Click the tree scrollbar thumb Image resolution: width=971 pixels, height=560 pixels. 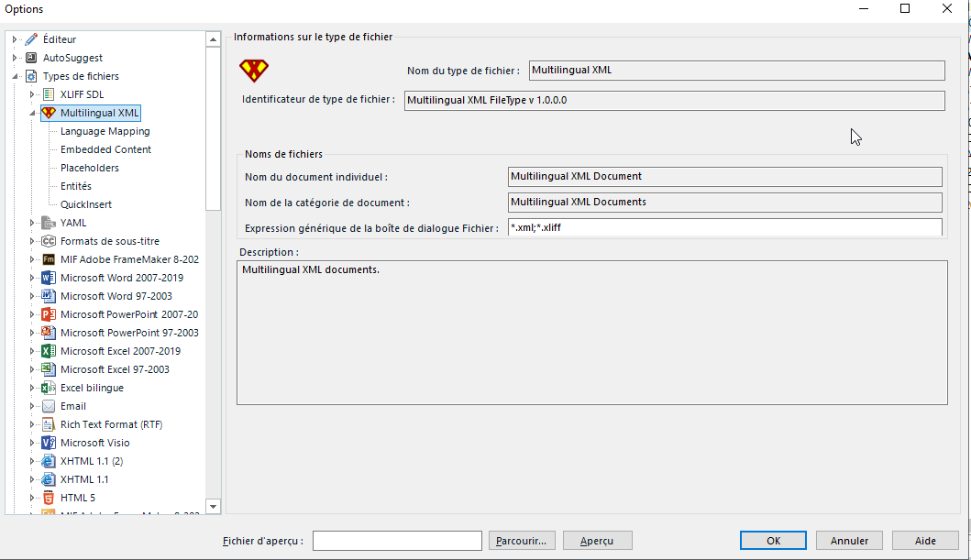213,128
